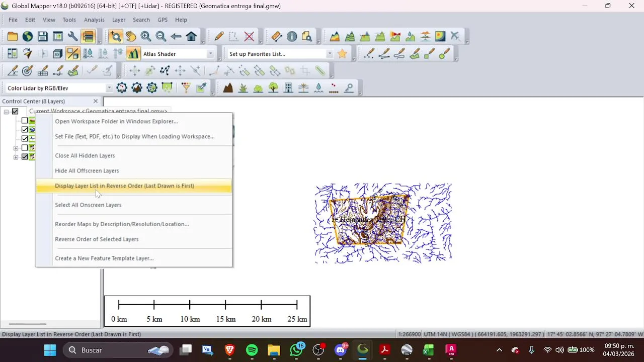Save the workspace with the floppy icon

pos(43,36)
